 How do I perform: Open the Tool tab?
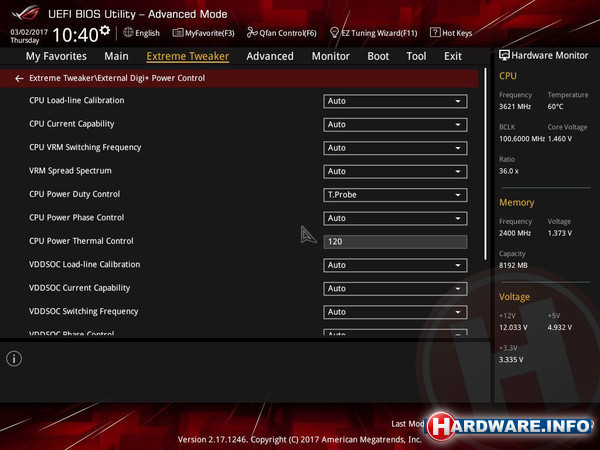pyautogui.click(x=416, y=56)
